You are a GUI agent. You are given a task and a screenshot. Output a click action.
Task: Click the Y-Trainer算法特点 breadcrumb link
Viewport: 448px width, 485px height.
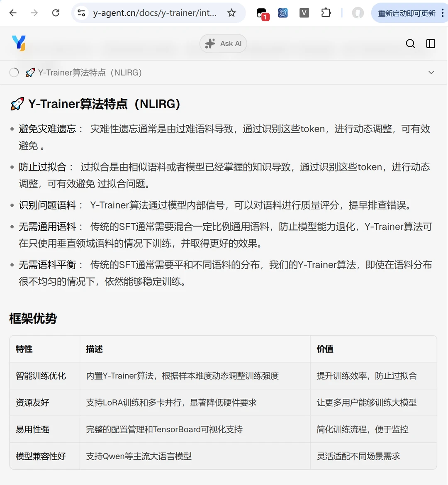[x=89, y=72]
